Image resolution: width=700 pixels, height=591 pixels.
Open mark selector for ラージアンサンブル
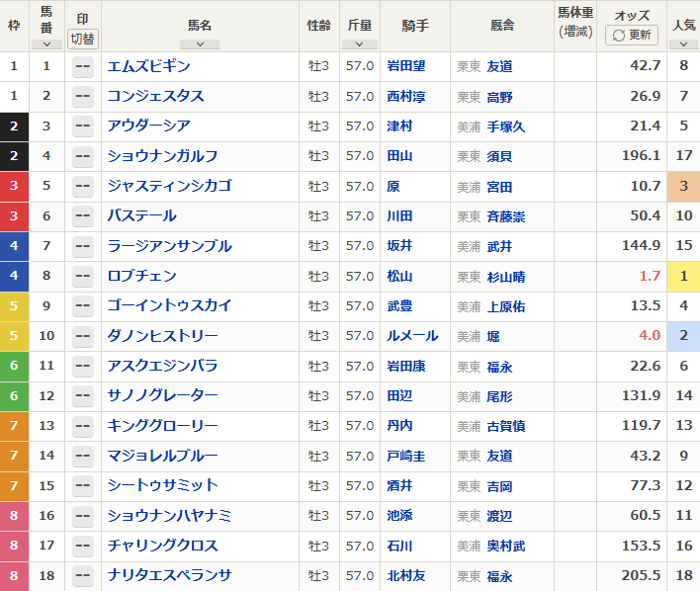point(83,245)
